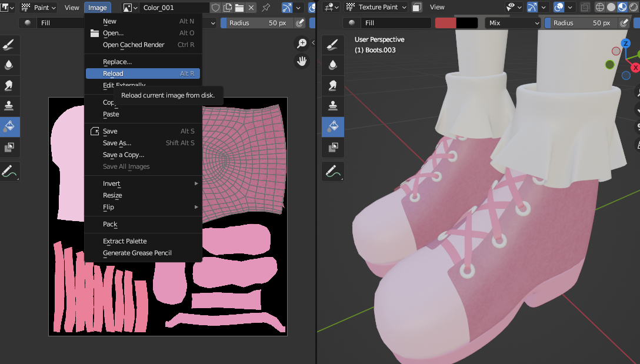Switch to wireframe viewport shading
640x364 pixels.
599,7
